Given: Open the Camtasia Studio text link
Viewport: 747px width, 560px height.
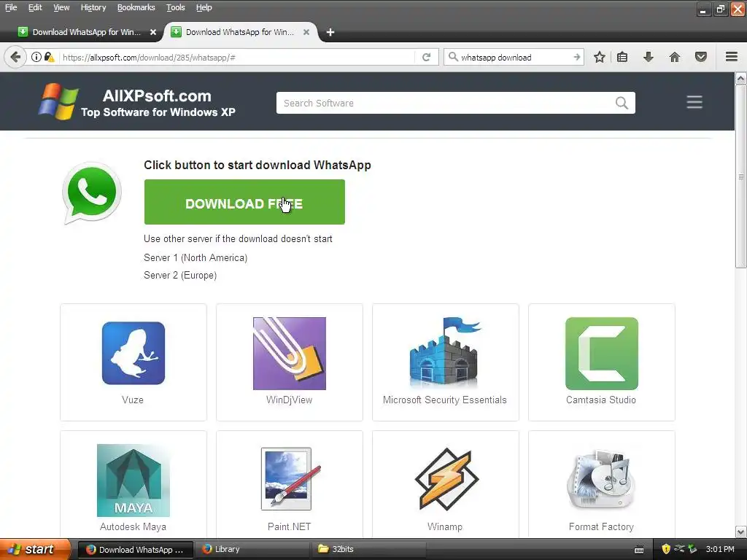Looking at the screenshot, I should pyautogui.click(x=601, y=400).
